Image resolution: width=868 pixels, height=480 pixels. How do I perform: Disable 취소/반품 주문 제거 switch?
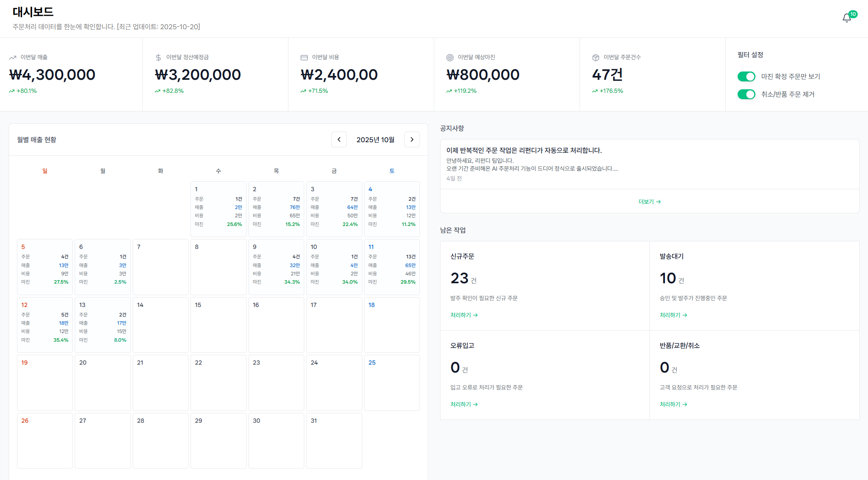pos(746,94)
